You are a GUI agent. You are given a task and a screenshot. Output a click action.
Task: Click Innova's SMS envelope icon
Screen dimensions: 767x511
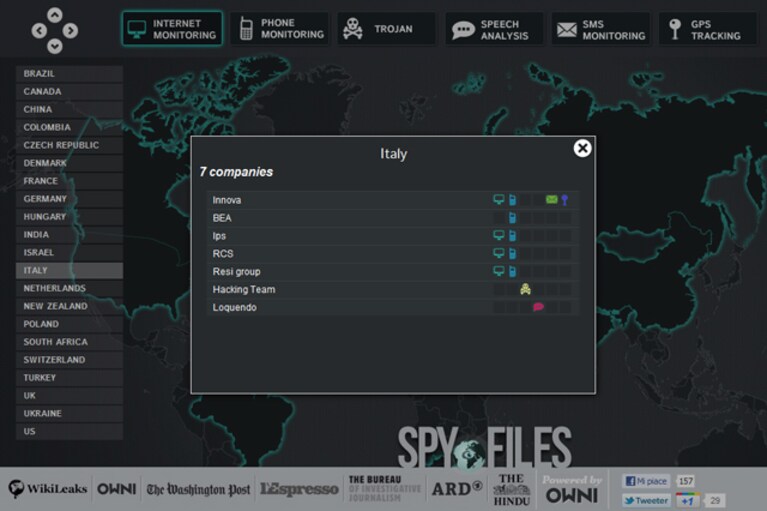pos(551,200)
